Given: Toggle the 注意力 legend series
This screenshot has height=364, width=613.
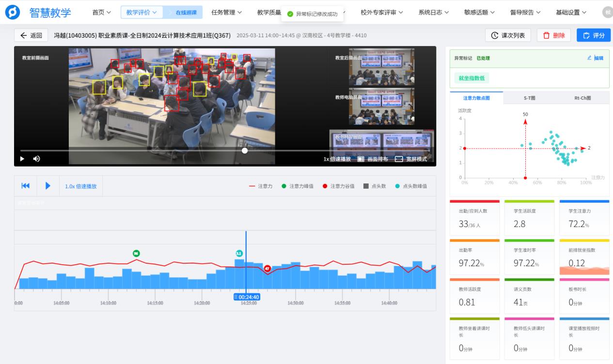Looking at the screenshot, I should [261, 186].
